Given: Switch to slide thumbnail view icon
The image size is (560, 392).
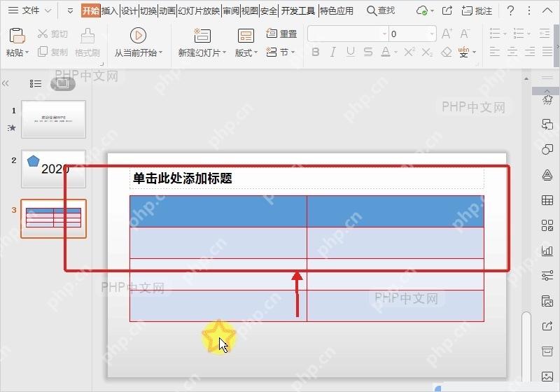Looking at the screenshot, I should [x=63, y=83].
